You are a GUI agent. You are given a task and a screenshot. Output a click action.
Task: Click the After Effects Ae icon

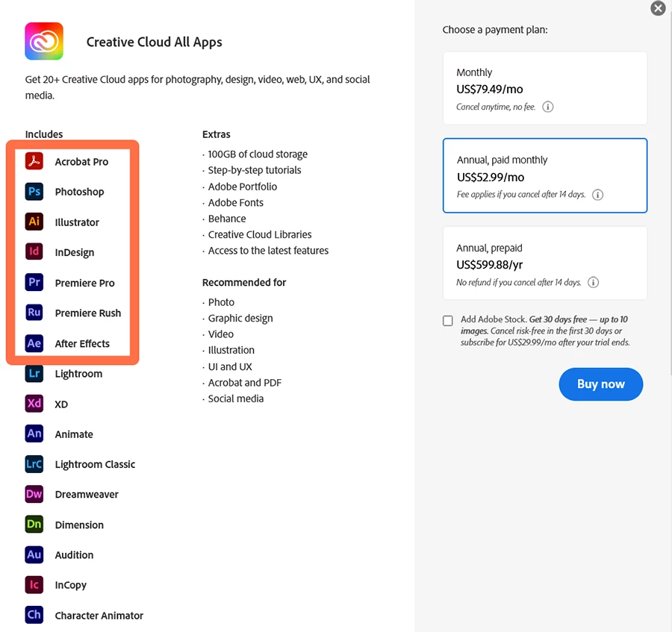point(34,343)
